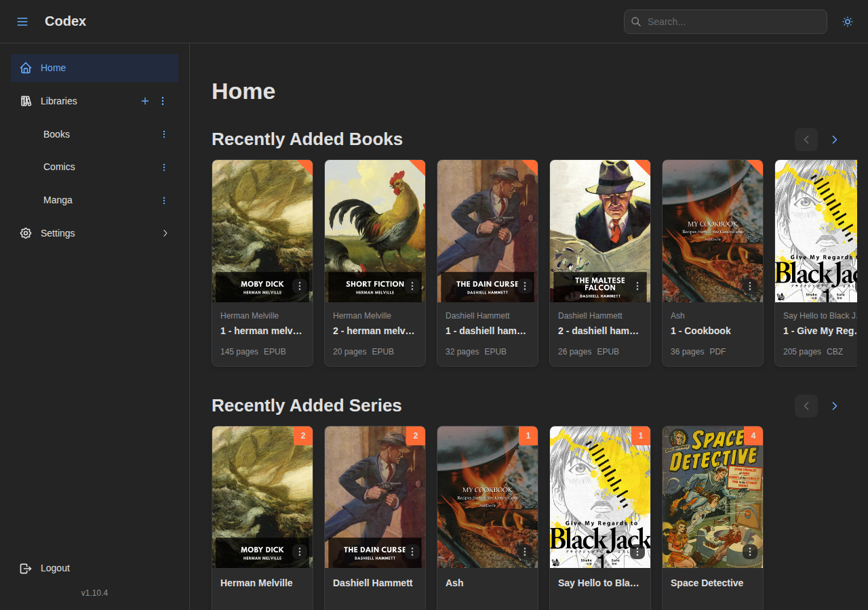
Task: Open the Manga library options menu
Action: [163, 200]
